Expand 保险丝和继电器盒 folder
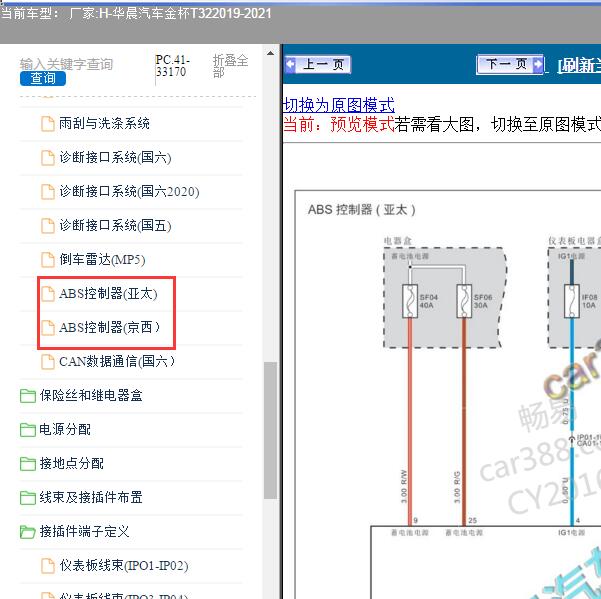The height and width of the screenshot is (599, 601). pyautogui.click(x=91, y=395)
